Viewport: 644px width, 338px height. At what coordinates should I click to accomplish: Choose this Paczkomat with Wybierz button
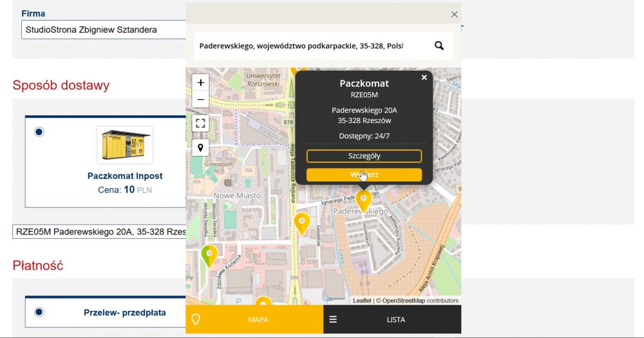click(364, 174)
